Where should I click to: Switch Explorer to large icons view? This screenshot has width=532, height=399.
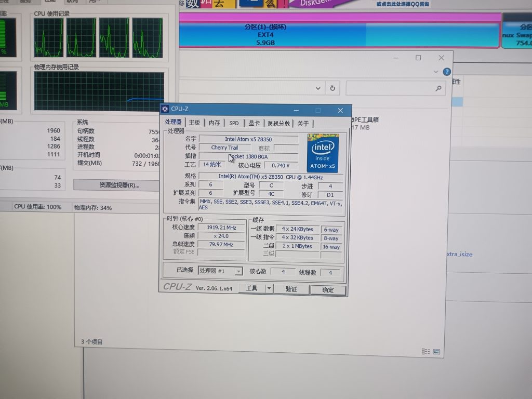[x=436, y=352]
